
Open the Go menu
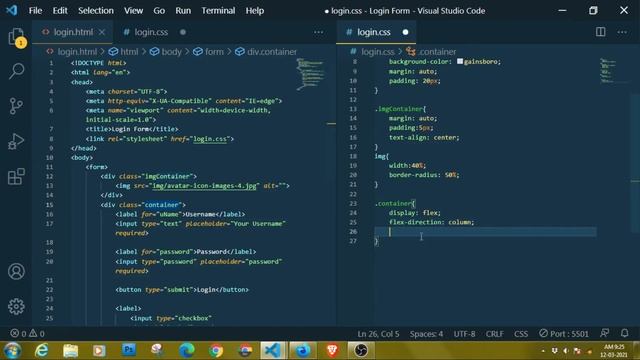pos(159,11)
